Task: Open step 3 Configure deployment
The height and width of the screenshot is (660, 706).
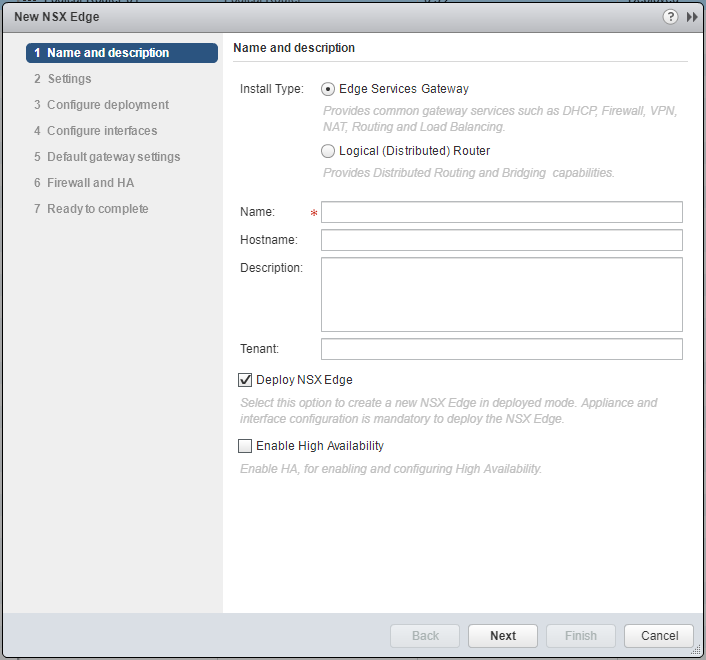Action: point(107,105)
